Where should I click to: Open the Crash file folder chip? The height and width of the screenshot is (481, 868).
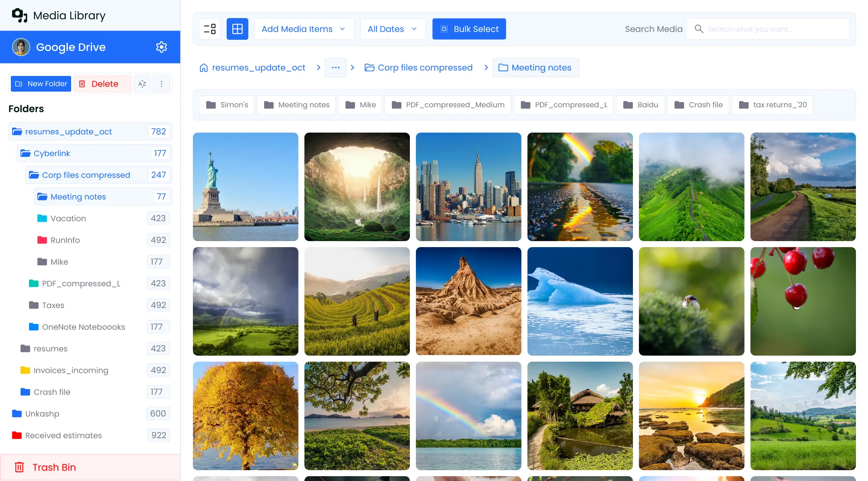(698, 105)
